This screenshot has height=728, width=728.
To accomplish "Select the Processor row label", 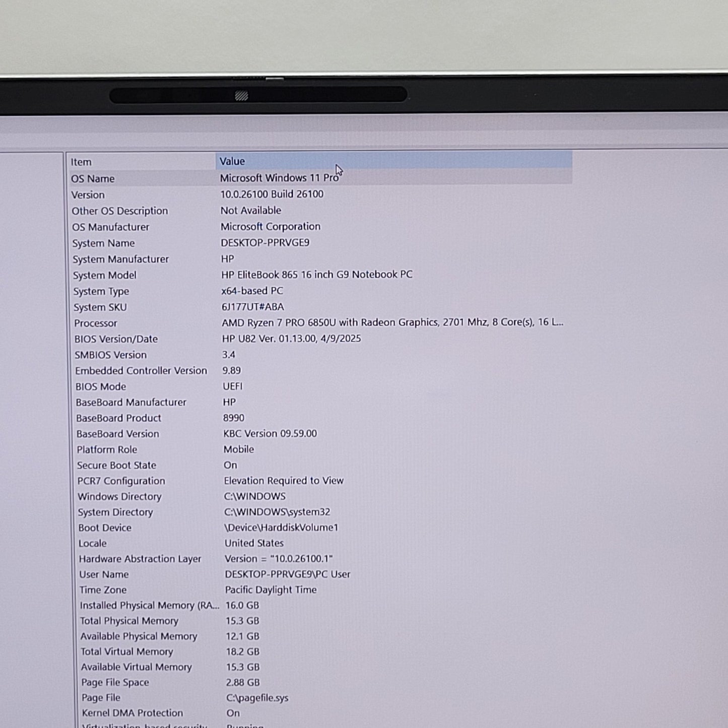I will coord(96,323).
